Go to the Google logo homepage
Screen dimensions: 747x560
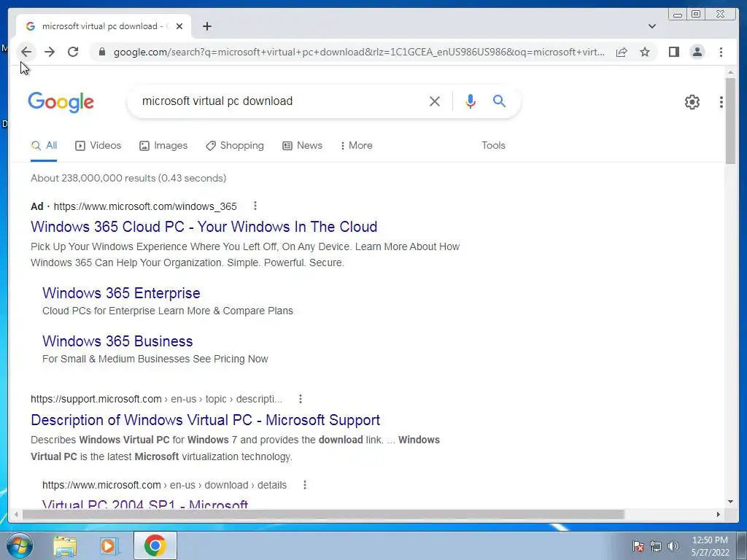(x=61, y=102)
